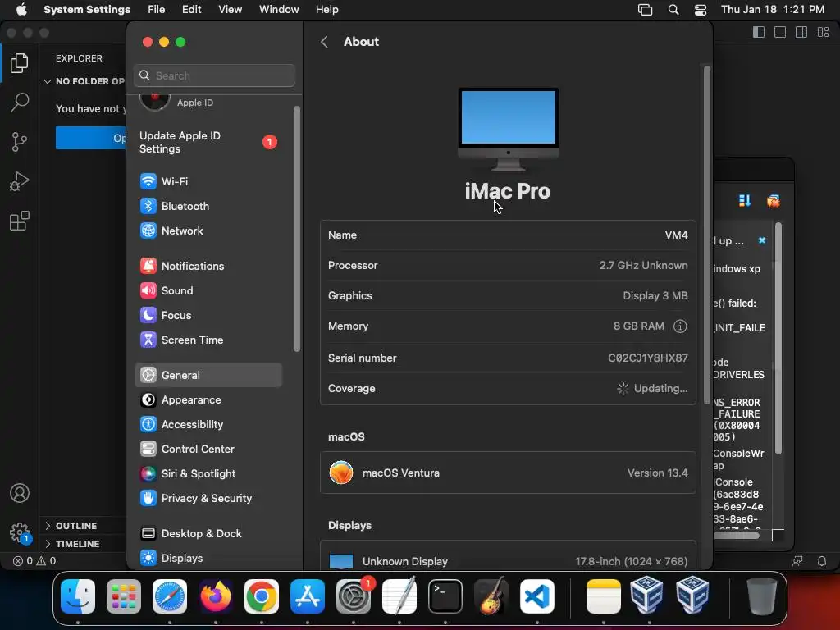Image resolution: width=840 pixels, height=630 pixels.
Task: Select General in the sidebar
Action: click(x=208, y=375)
